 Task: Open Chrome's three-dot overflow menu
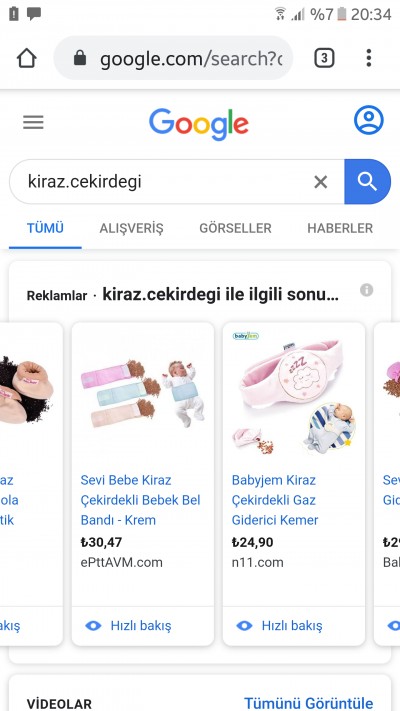point(369,58)
